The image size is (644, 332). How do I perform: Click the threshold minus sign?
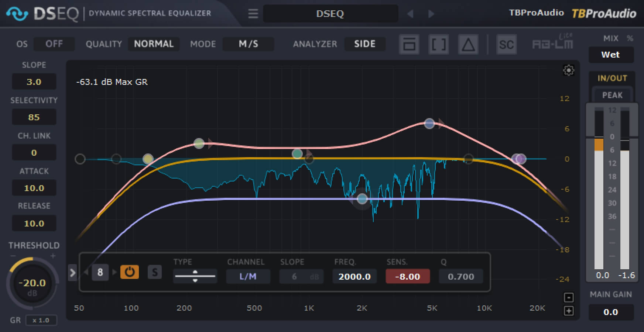(13, 256)
